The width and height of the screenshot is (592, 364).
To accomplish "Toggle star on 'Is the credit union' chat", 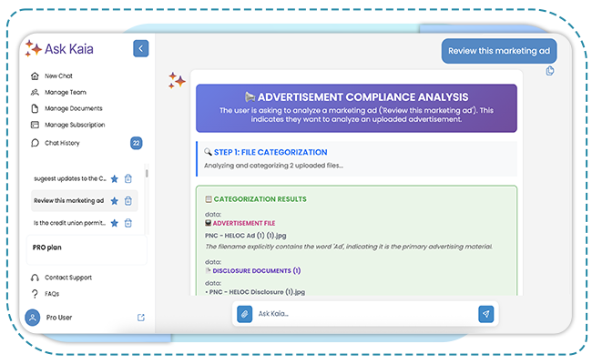I will point(115,223).
